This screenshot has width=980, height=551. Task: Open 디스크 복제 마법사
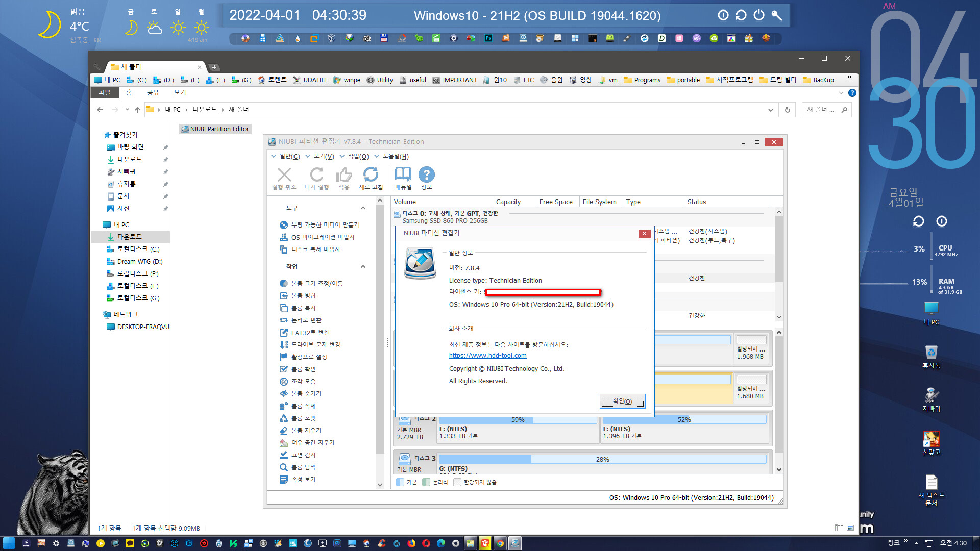click(x=310, y=249)
